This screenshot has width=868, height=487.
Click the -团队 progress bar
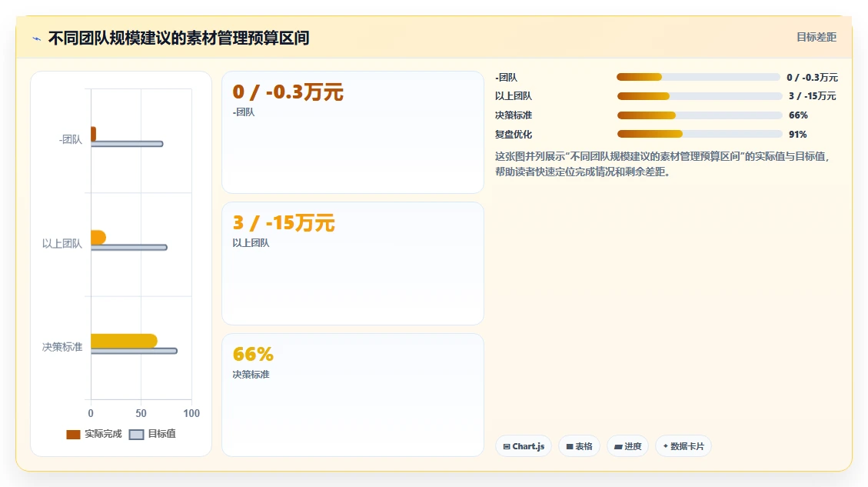[698, 77]
